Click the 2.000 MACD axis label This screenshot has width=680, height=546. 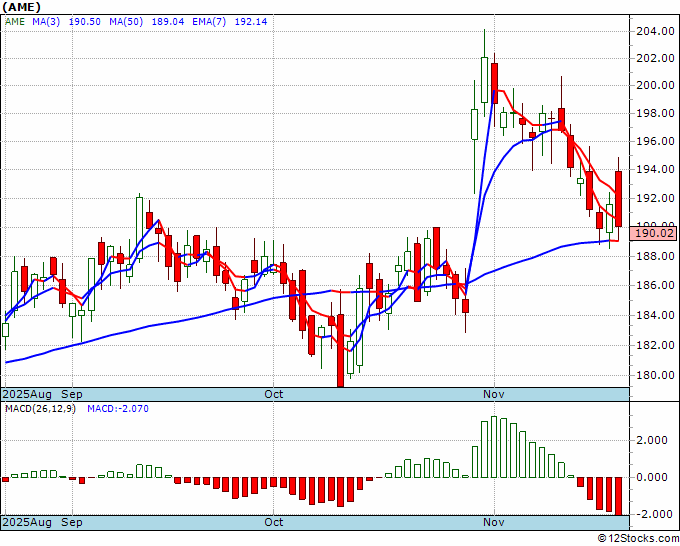coord(652,441)
